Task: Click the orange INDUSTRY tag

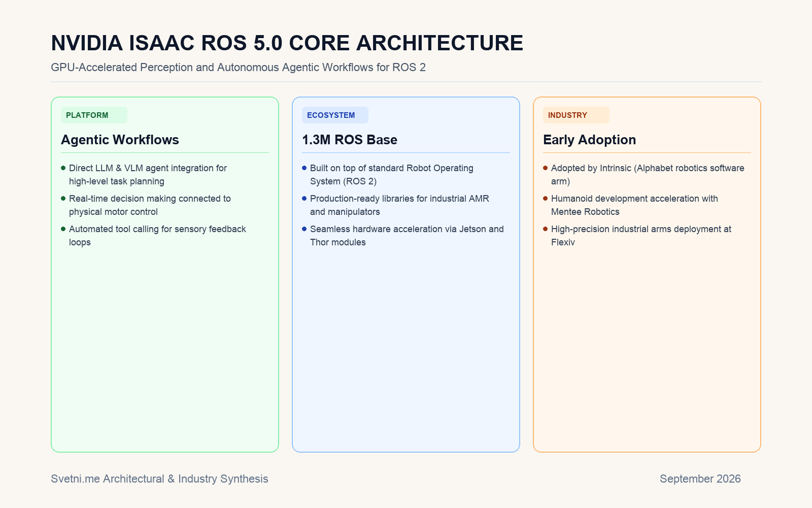Action: point(576,115)
